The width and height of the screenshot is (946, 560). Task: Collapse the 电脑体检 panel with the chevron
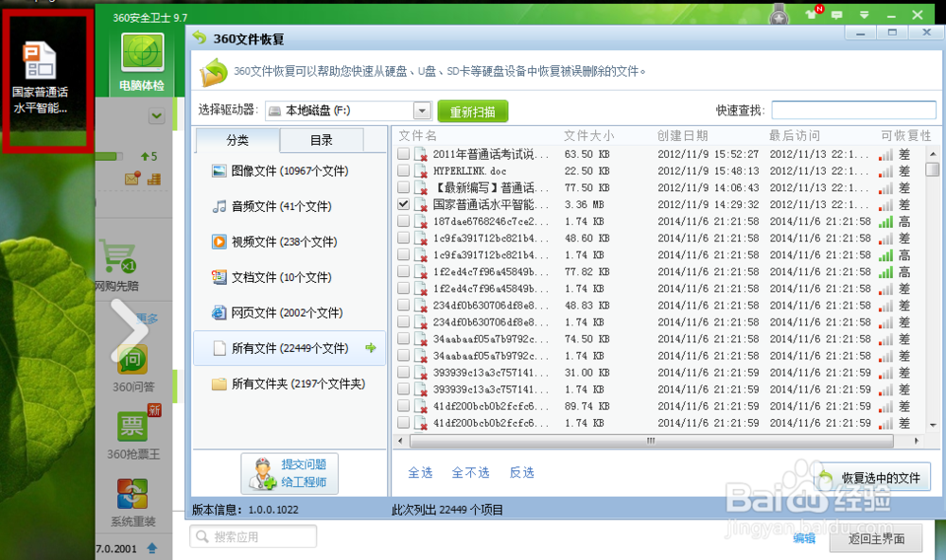point(156,114)
